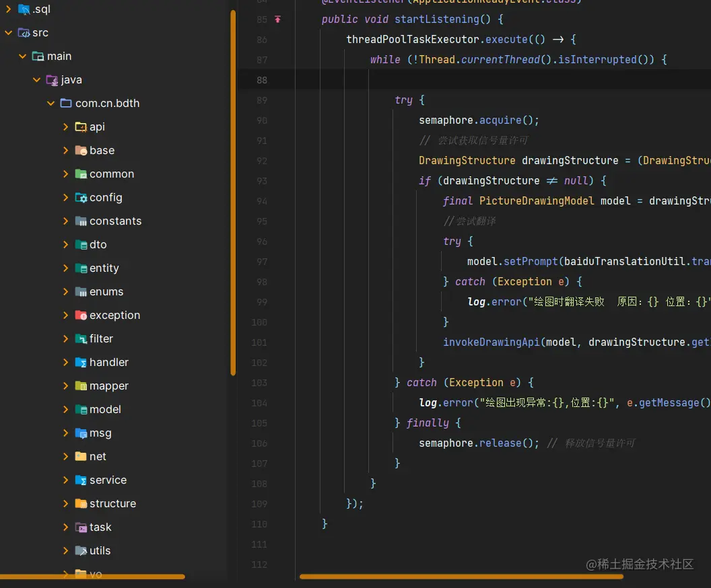Click the 'while' keyword on line 87
The width and height of the screenshot is (711, 588).
pyautogui.click(x=385, y=59)
